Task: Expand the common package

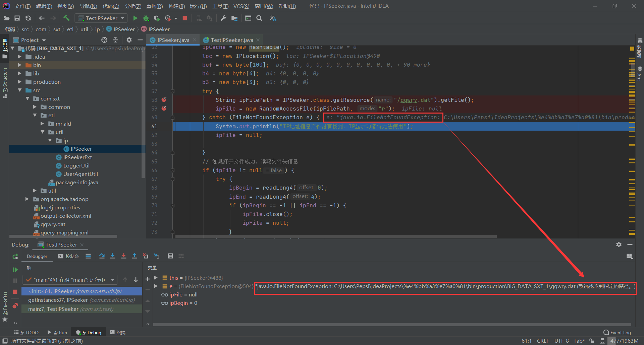Action: (x=35, y=107)
